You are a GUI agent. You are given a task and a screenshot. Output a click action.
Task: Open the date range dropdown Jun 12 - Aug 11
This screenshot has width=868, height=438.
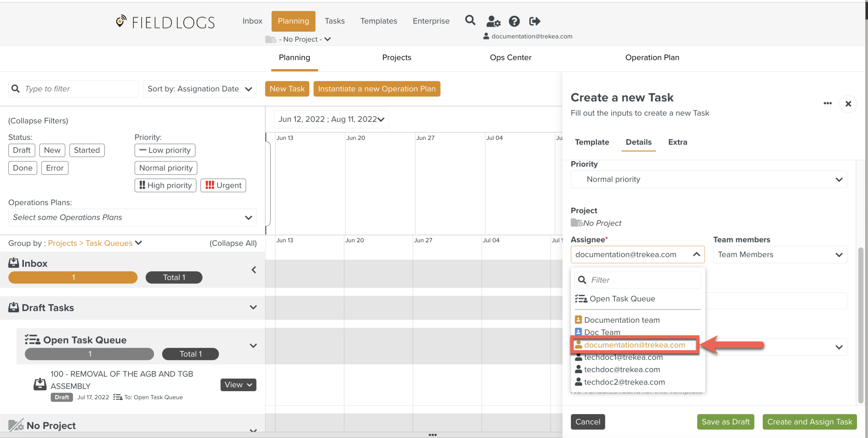click(x=331, y=119)
